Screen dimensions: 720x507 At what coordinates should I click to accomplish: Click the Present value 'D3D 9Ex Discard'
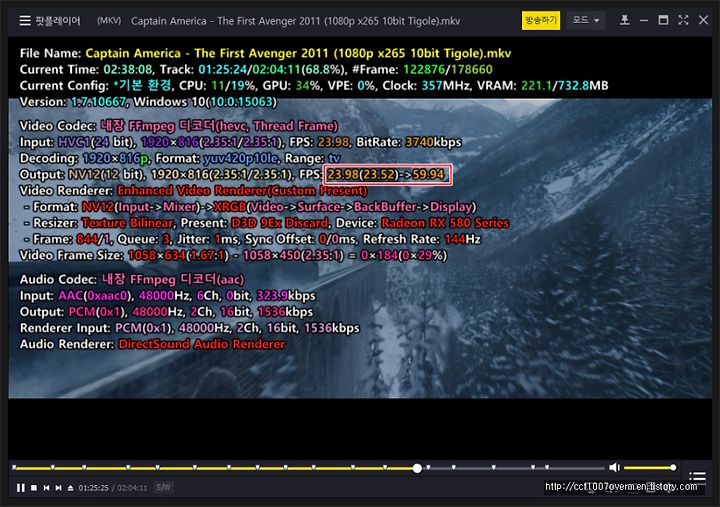(280, 223)
